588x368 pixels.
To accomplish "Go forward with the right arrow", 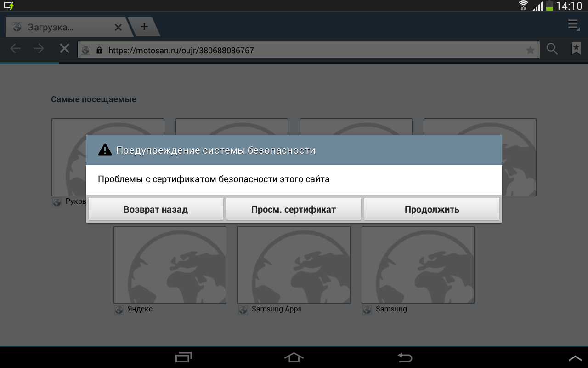I will [39, 49].
